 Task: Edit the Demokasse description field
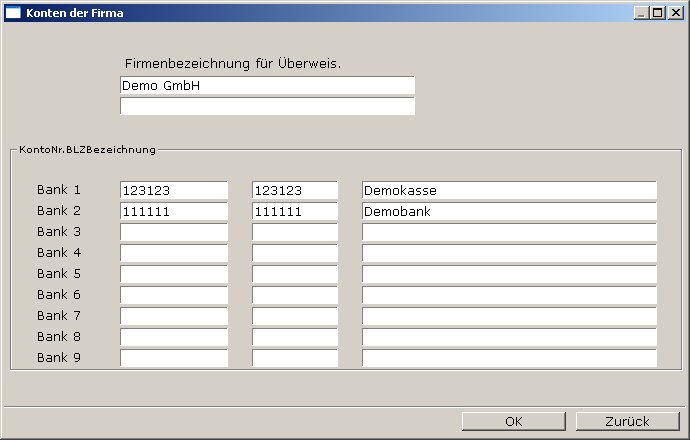509,190
